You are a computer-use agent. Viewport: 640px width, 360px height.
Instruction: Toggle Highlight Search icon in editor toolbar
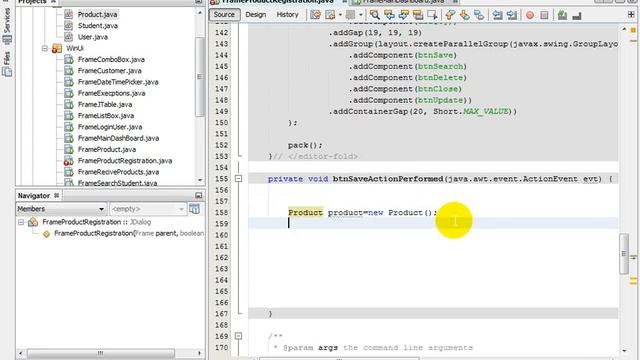pyautogui.click(x=418, y=15)
